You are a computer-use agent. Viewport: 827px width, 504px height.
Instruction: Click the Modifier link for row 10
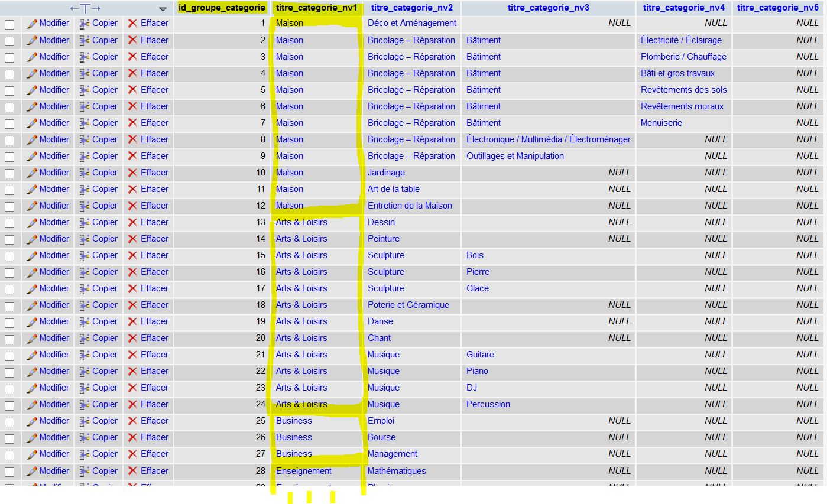coord(54,173)
